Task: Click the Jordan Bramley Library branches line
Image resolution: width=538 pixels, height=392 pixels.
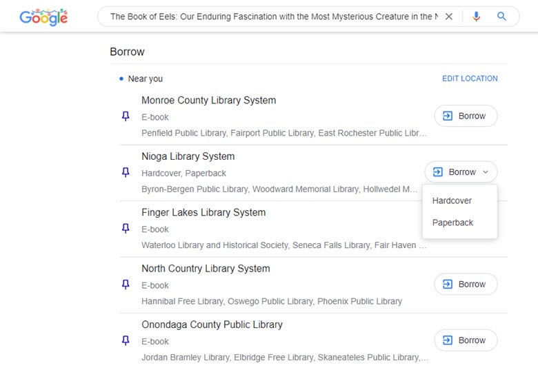Action: coord(285,358)
